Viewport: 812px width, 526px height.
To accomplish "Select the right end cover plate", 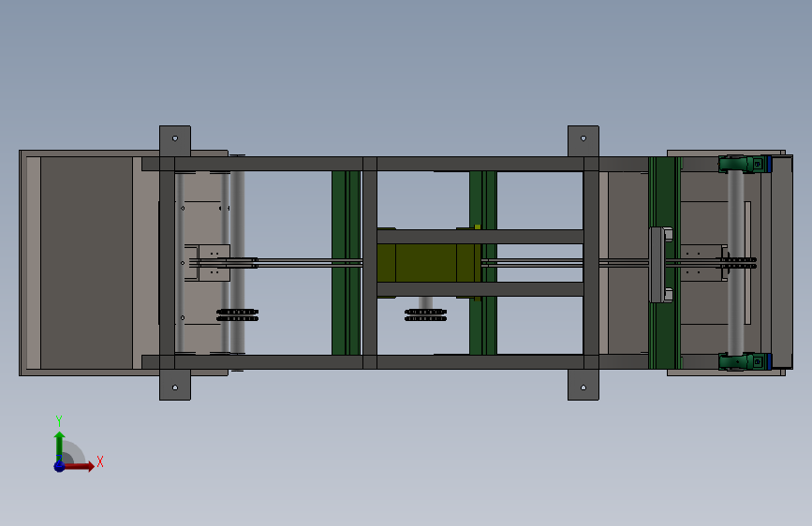I will tap(782, 261).
